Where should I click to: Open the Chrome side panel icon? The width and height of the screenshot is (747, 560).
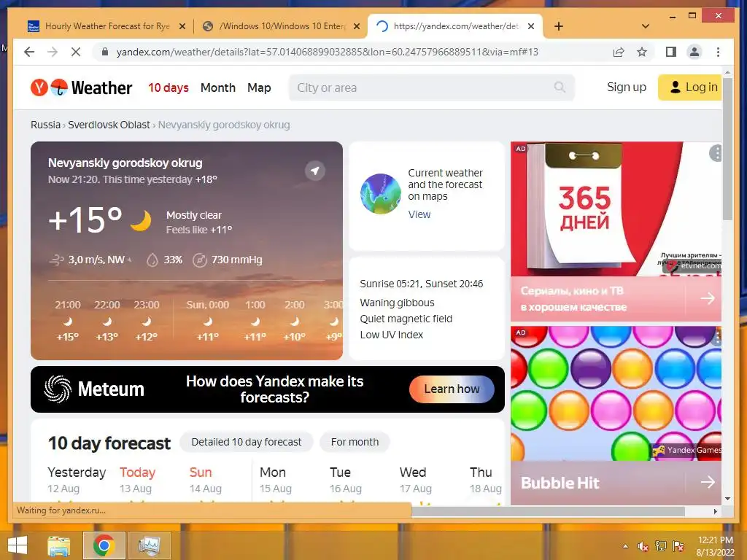(671, 52)
